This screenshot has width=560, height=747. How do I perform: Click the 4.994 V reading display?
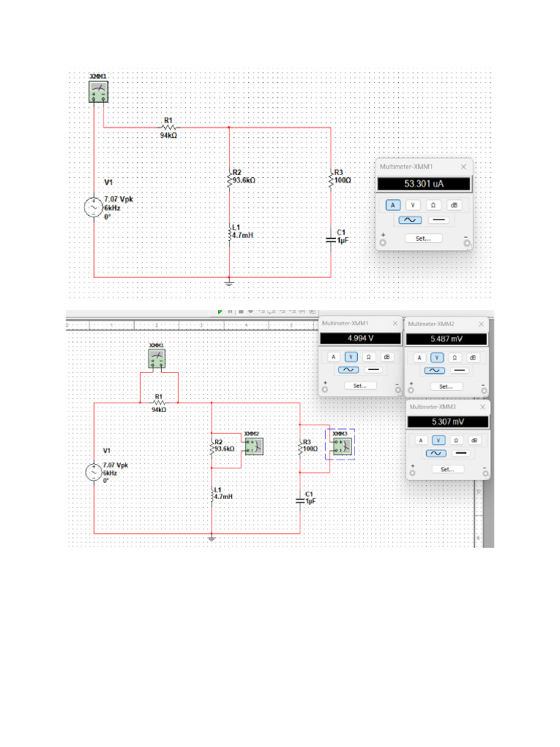(x=360, y=338)
